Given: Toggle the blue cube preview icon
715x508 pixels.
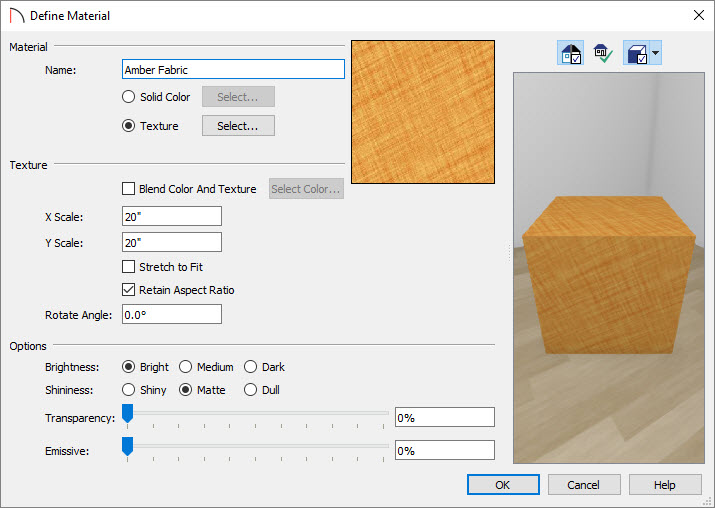Looking at the screenshot, I should (637, 53).
